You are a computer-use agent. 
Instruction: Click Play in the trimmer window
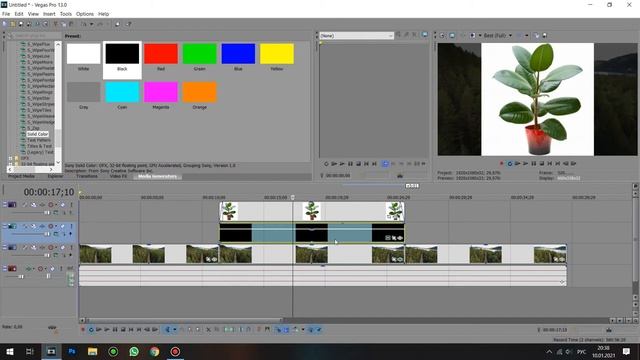tap(342, 164)
